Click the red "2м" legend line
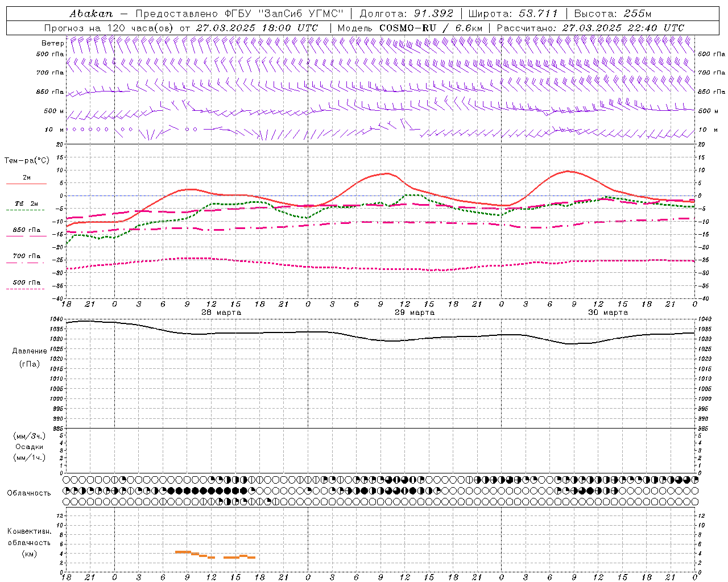Screen dimensions: 728x582 point(26,184)
